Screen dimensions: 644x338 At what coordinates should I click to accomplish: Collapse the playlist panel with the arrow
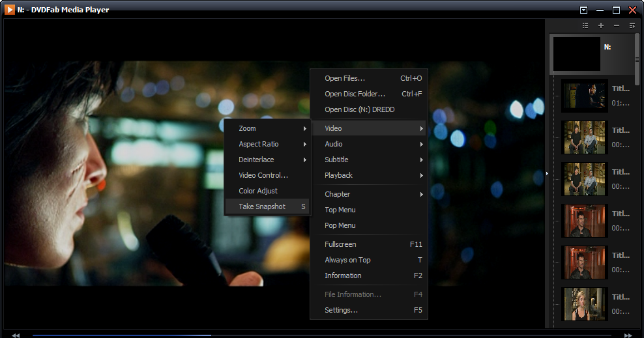point(547,173)
